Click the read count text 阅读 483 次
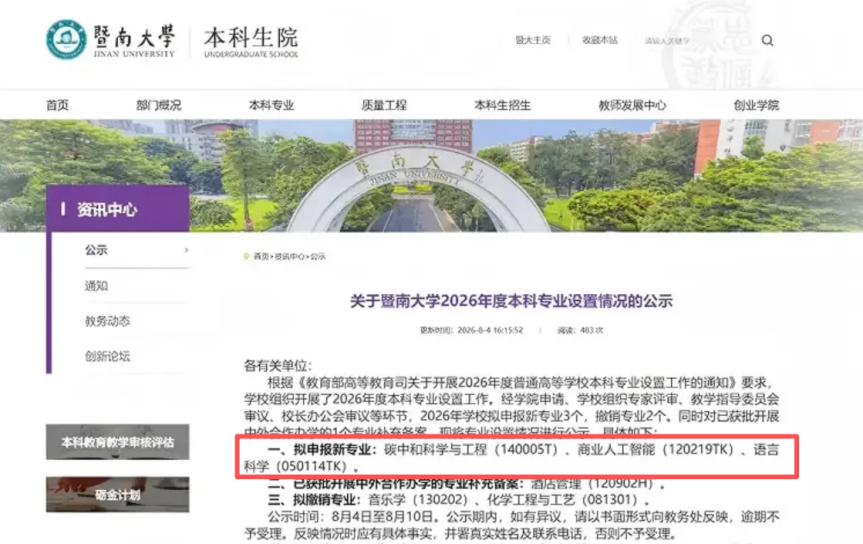This screenshot has height=544, width=863. tap(580, 330)
